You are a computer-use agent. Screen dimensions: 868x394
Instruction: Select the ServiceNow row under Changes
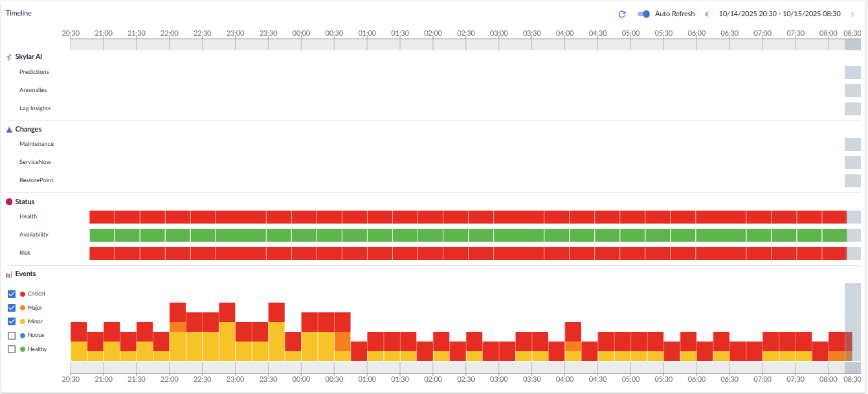(x=35, y=162)
